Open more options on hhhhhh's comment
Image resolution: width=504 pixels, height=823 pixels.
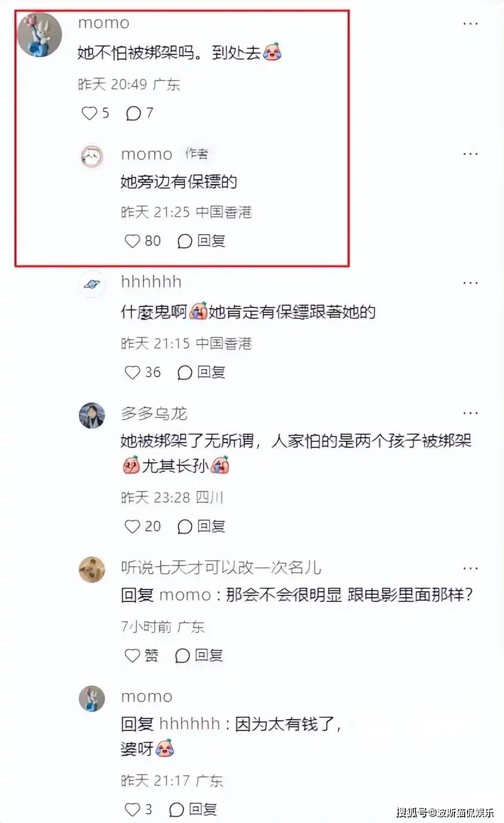pyautogui.click(x=471, y=282)
